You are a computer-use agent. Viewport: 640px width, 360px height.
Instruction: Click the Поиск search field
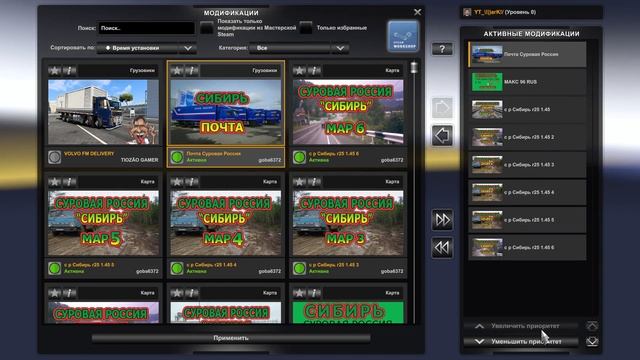(x=147, y=28)
